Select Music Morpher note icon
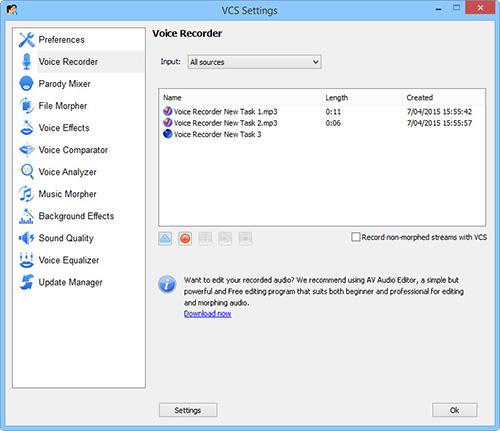Screen dimensions: 500x431 26,194
